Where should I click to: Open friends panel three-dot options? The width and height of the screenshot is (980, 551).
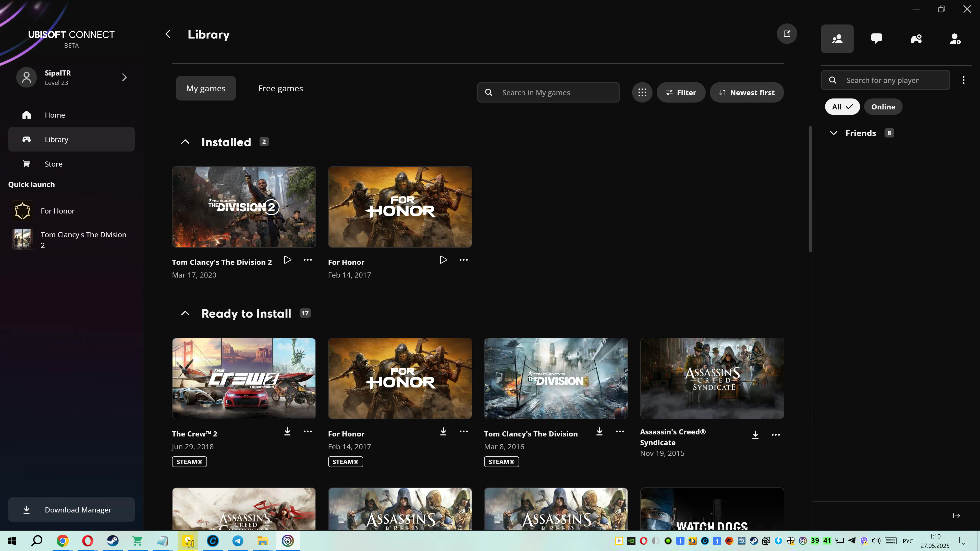(x=963, y=80)
